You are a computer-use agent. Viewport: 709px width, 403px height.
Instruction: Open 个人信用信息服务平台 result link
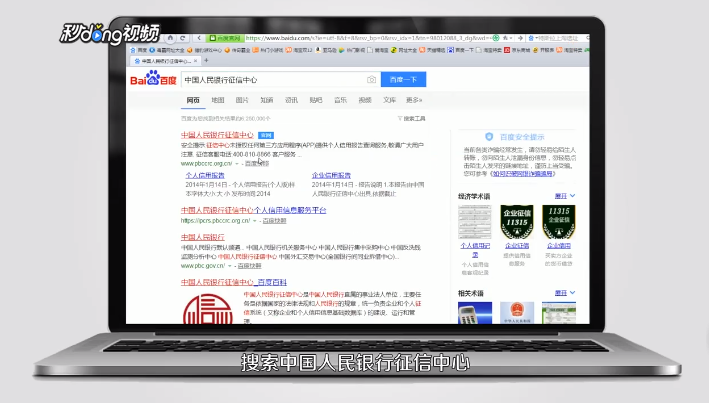click(x=254, y=210)
